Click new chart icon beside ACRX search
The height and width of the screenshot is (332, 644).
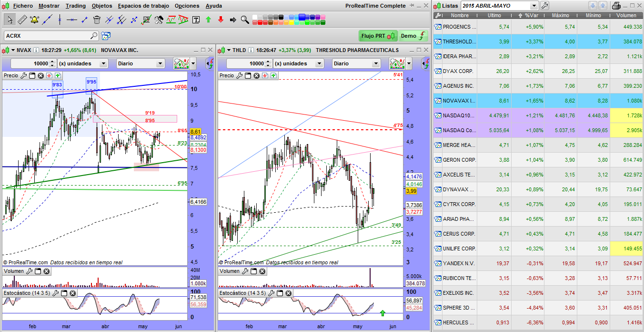pyautogui.click(x=106, y=36)
